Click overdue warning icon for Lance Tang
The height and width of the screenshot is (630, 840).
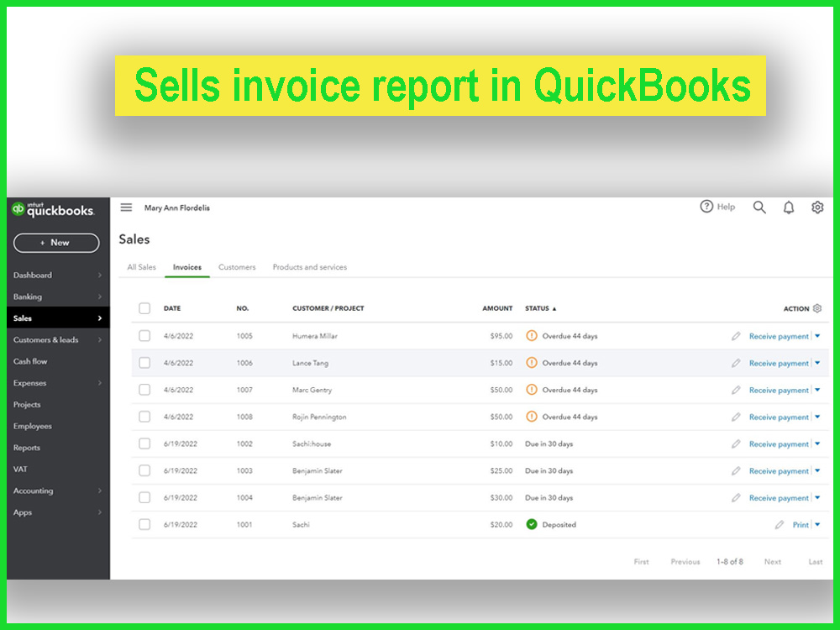532,363
